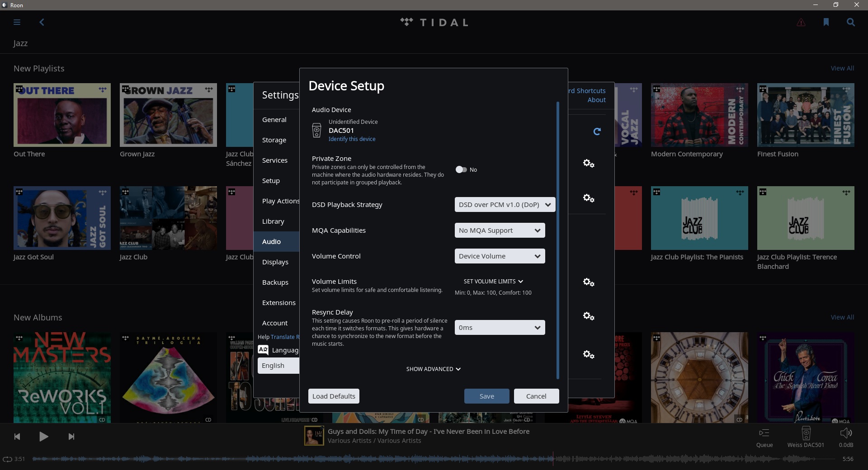Click the speaker device icon beside DAC501
The width and height of the screenshot is (868, 470).
[x=316, y=130]
